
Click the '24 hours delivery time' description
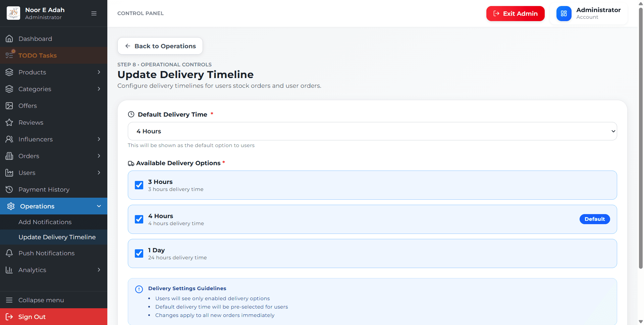tap(177, 258)
